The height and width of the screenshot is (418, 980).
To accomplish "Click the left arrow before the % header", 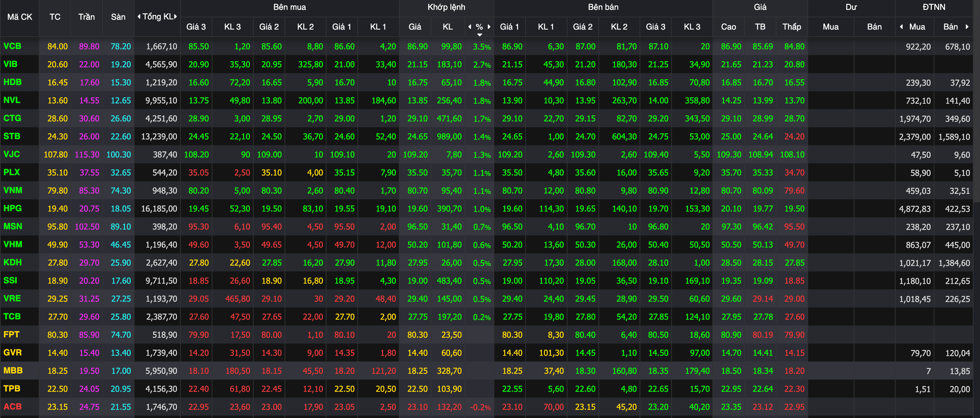I will [470, 27].
